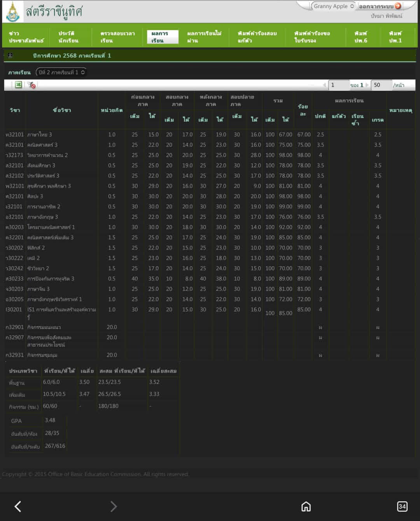
Task: Click the school emblem logo
Action: tap(13, 12)
